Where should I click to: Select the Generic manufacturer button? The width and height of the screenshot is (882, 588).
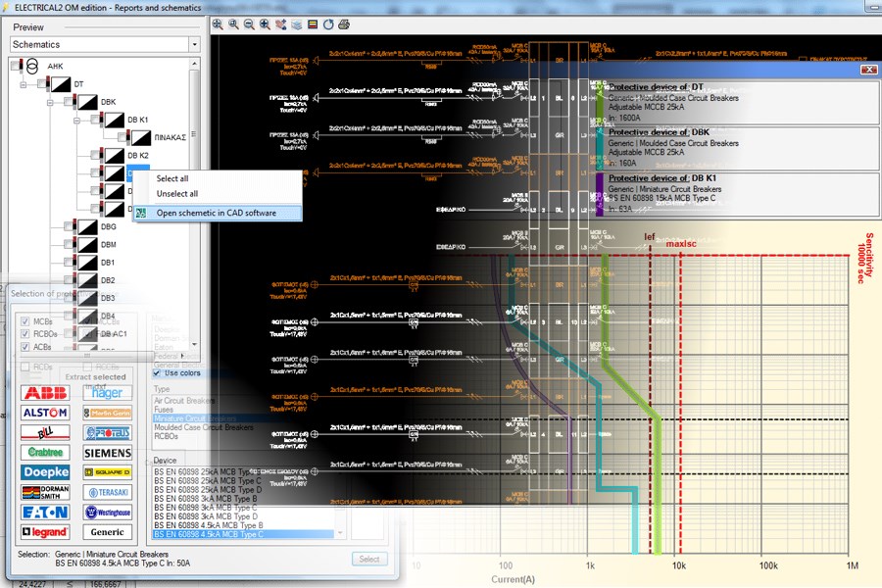[x=108, y=532]
